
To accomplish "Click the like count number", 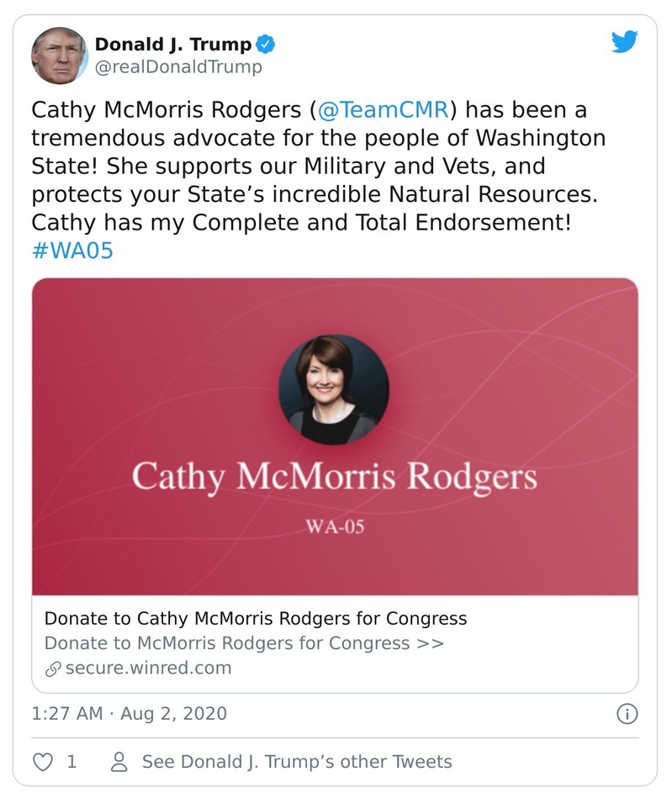I will (x=71, y=762).
